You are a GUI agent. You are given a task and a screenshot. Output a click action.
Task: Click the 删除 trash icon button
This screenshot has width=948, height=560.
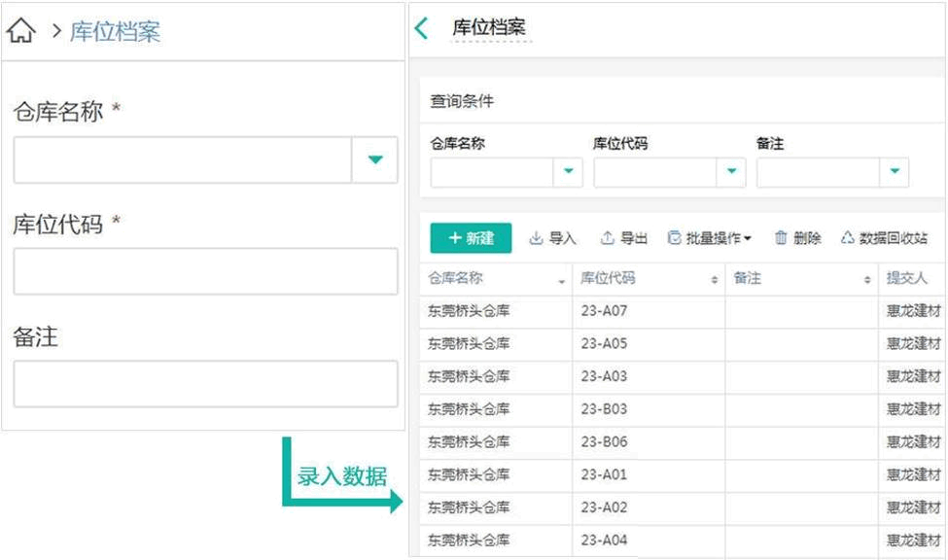(x=797, y=238)
